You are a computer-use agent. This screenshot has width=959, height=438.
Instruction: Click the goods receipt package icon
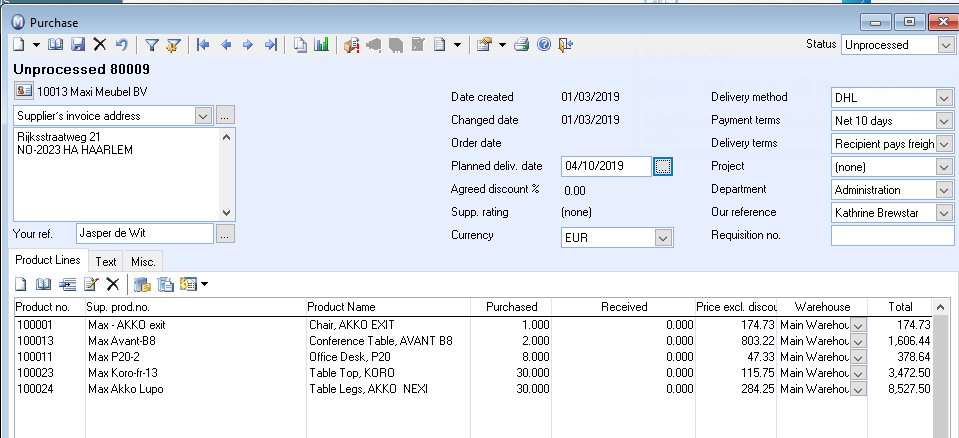pyautogui.click(x=351, y=45)
